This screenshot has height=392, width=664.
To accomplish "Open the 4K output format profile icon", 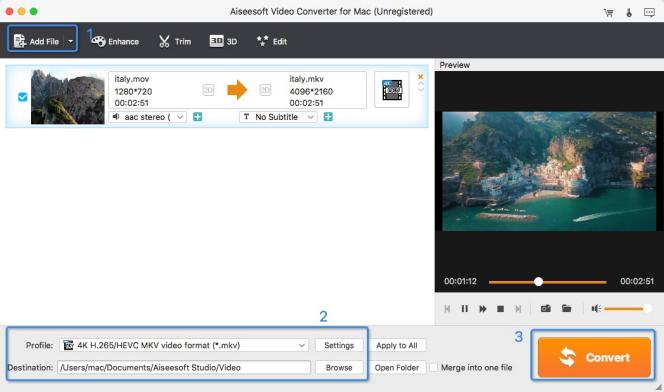I will coord(392,90).
